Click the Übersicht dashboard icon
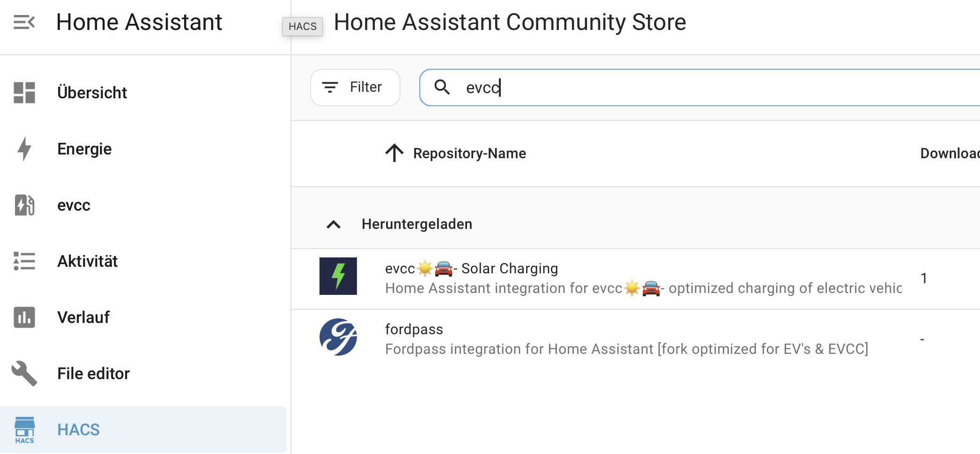Screen dimensions: 980x454 (x=24, y=93)
